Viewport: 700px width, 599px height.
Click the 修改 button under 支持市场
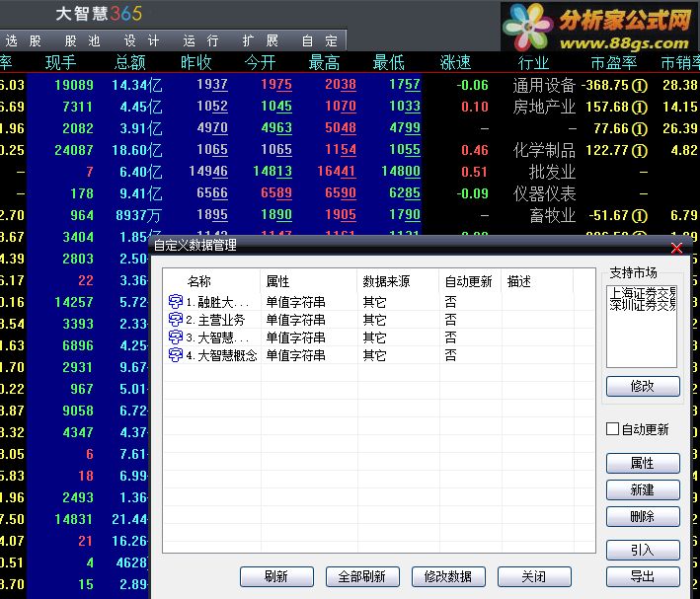click(643, 386)
